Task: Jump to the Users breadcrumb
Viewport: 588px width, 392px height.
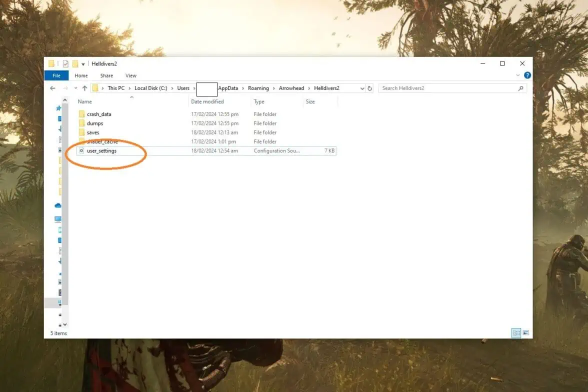Action: [183, 88]
